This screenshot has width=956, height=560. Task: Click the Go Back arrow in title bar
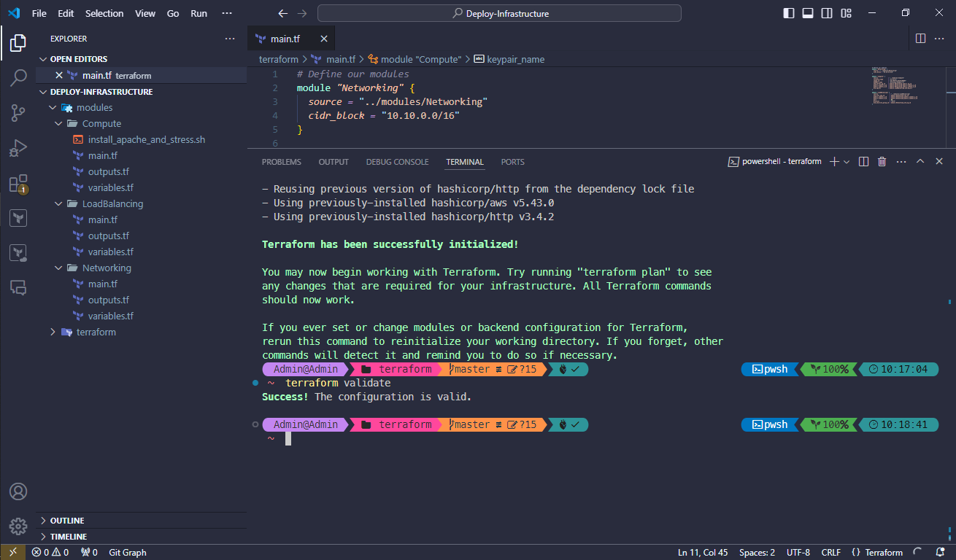point(283,13)
